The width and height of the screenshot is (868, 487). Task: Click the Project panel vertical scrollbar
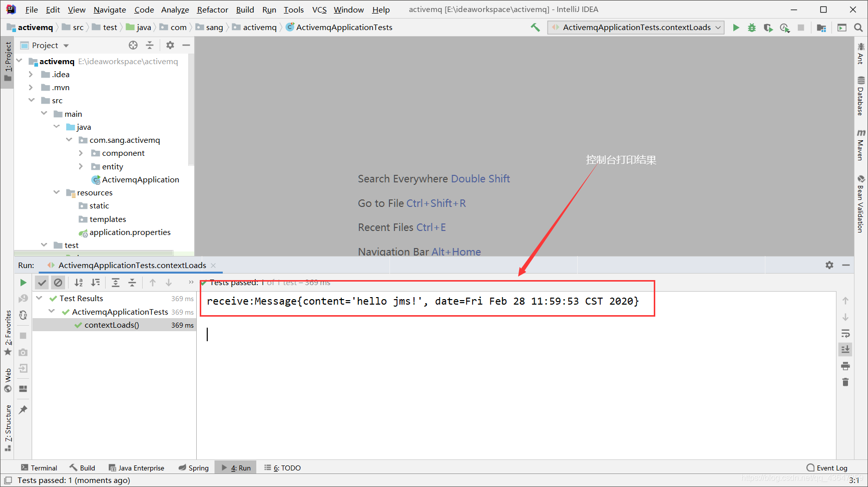(x=191, y=110)
